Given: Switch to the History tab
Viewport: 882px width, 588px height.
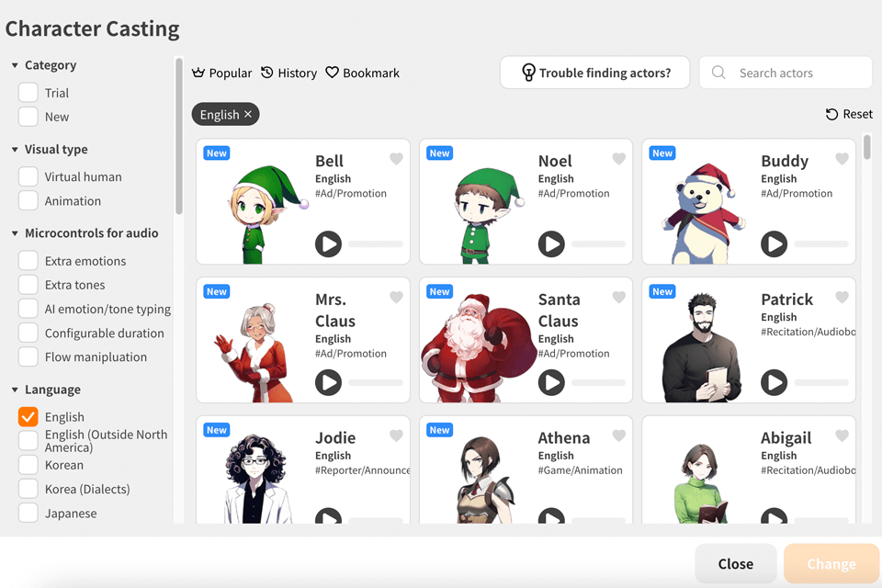Looking at the screenshot, I should point(289,73).
